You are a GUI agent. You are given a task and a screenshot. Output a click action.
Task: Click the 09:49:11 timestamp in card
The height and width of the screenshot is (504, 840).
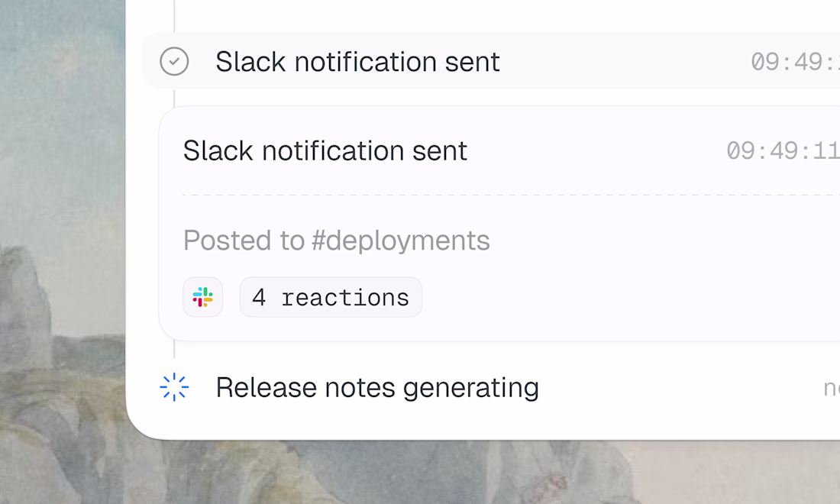[783, 150]
